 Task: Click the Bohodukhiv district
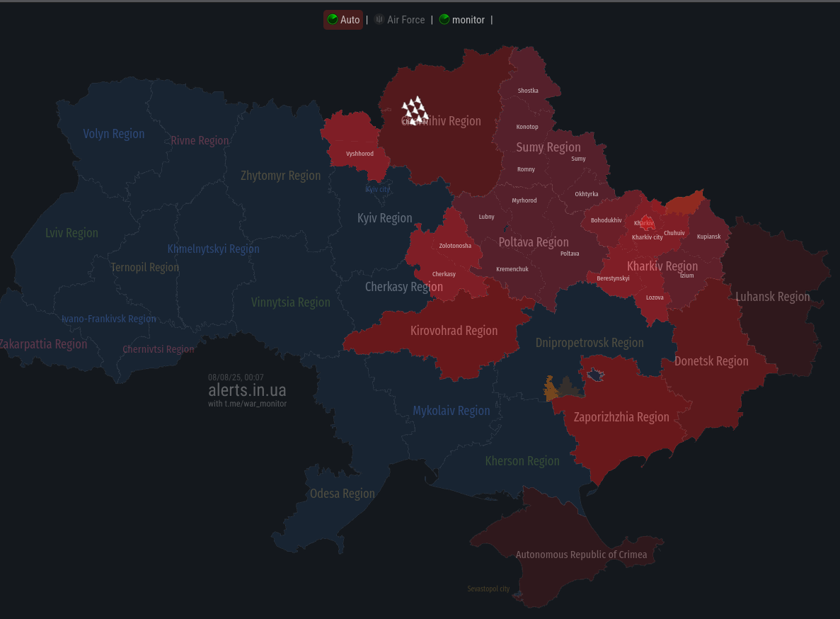[x=606, y=220]
